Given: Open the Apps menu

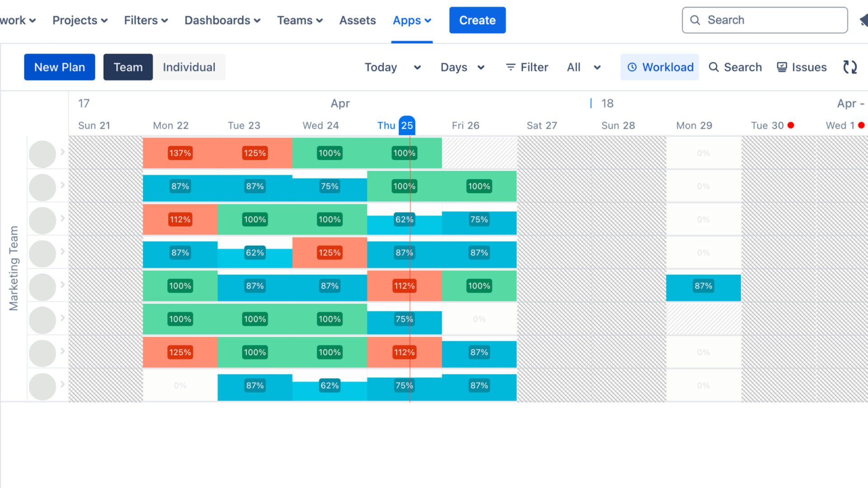Looking at the screenshot, I should (x=411, y=20).
